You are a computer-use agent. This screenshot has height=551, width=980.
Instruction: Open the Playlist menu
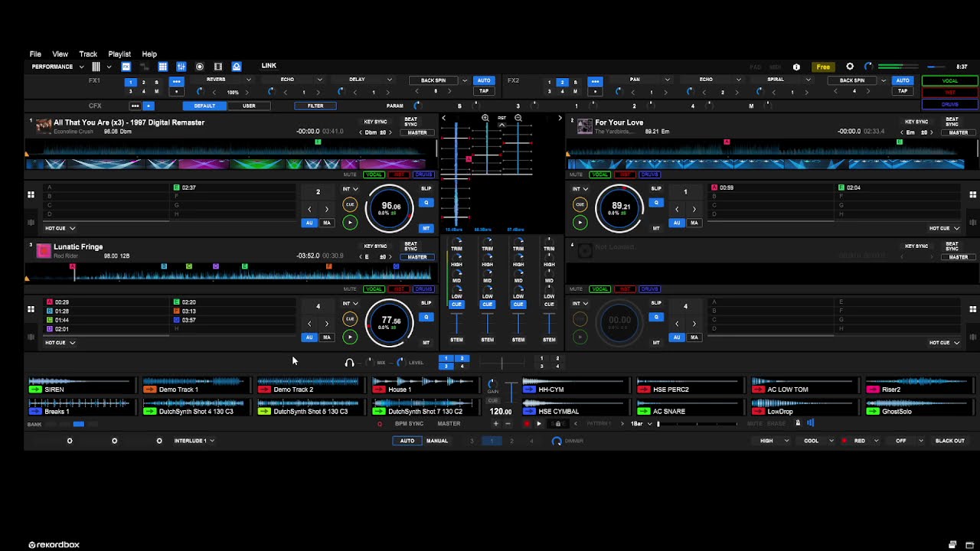(119, 54)
